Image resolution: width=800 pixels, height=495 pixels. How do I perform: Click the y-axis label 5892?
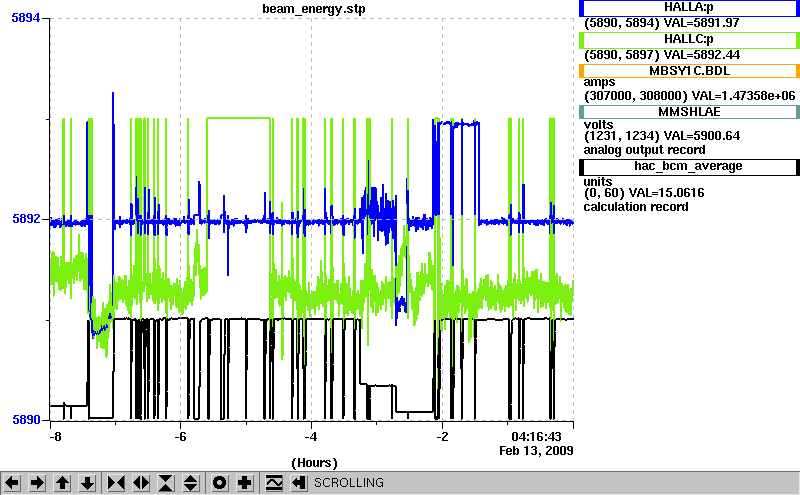click(x=26, y=219)
